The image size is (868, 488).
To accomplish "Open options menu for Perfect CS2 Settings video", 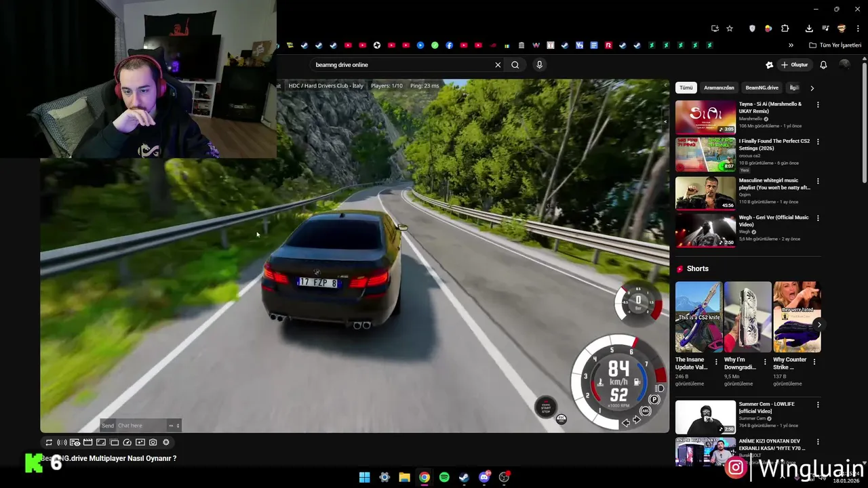I will [818, 142].
